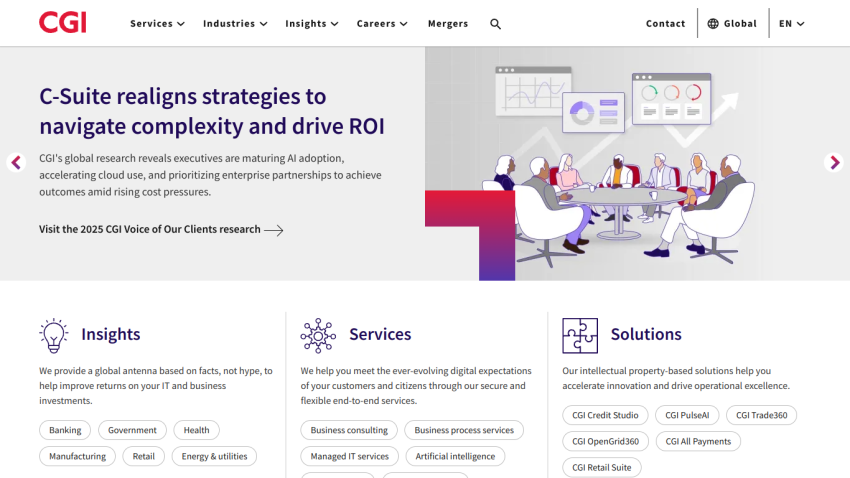Click the Solutions puzzle icon
Image resolution: width=850 pixels, height=478 pixels.
click(x=580, y=335)
